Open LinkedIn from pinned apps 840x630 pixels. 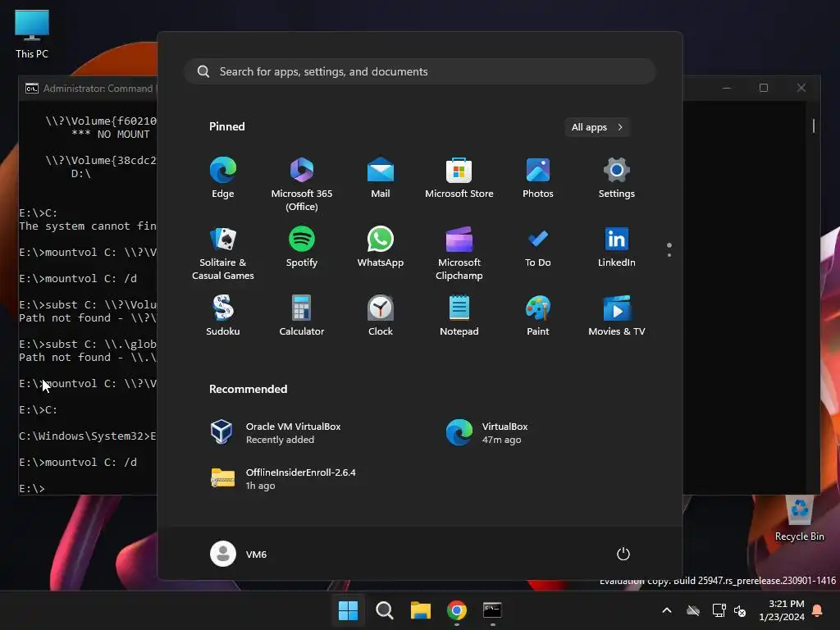617,246
